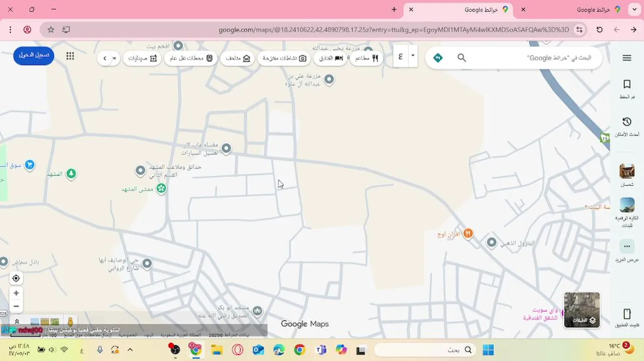Select the Restaurants (مطاعم) category chip
Viewport: 644px width, 361px height.
click(x=367, y=58)
